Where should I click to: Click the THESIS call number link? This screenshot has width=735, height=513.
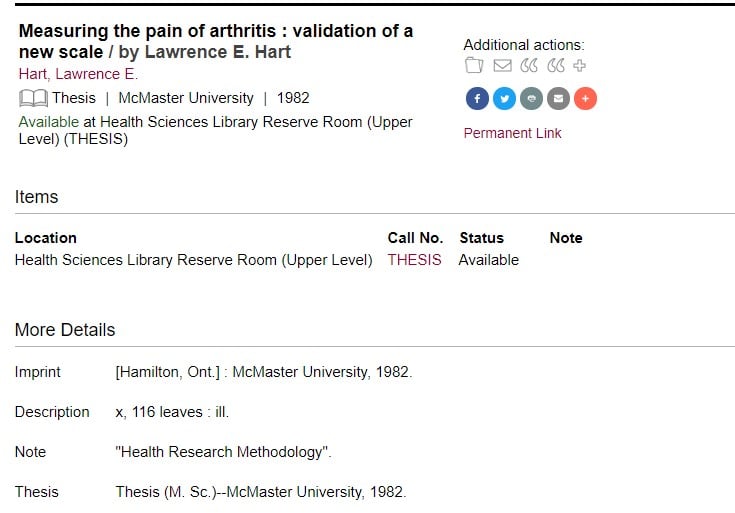tap(414, 260)
